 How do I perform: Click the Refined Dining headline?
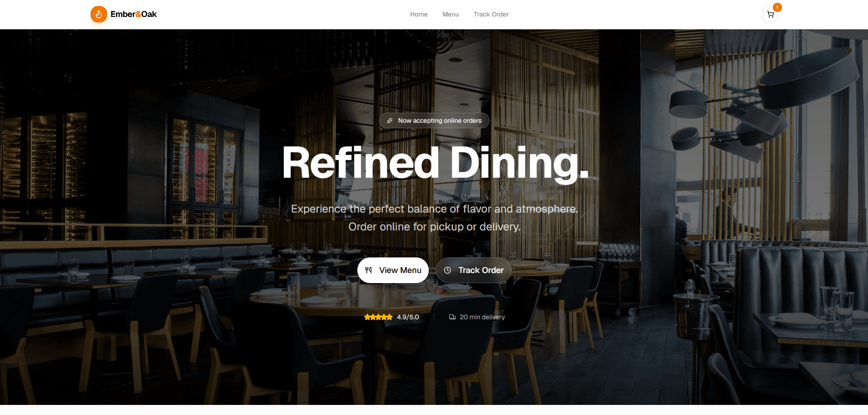click(x=435, y=163)
